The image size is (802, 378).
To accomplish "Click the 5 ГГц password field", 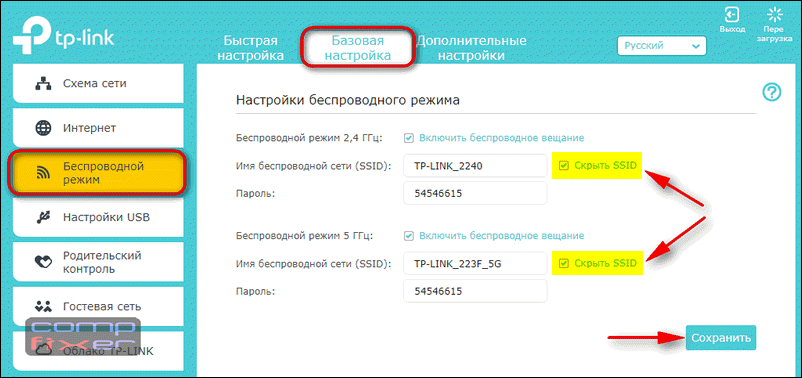I will (x=475, y=292).
